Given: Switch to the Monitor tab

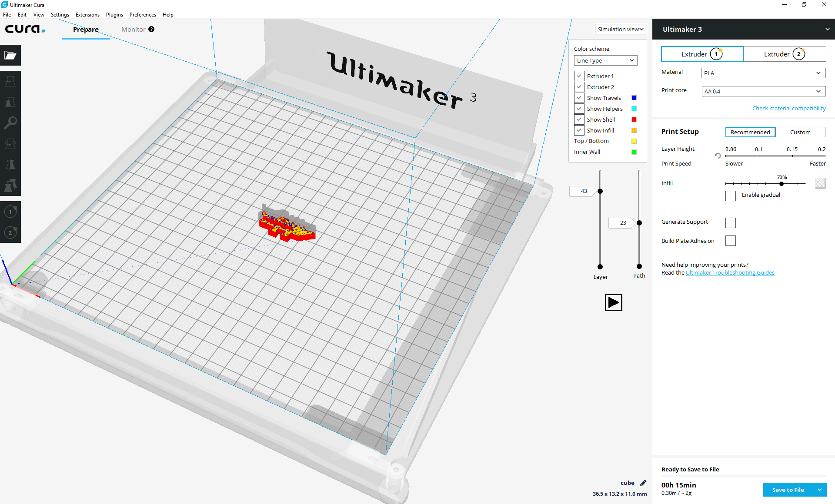Looking at the screenshot, I should [133, 29].
